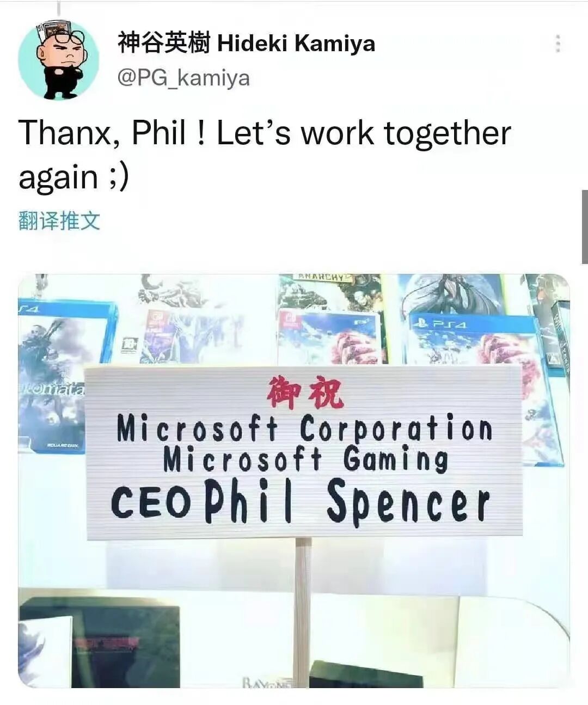
Task: Click the Microsoft Corporation line on the sign
Action: (305, 428)
